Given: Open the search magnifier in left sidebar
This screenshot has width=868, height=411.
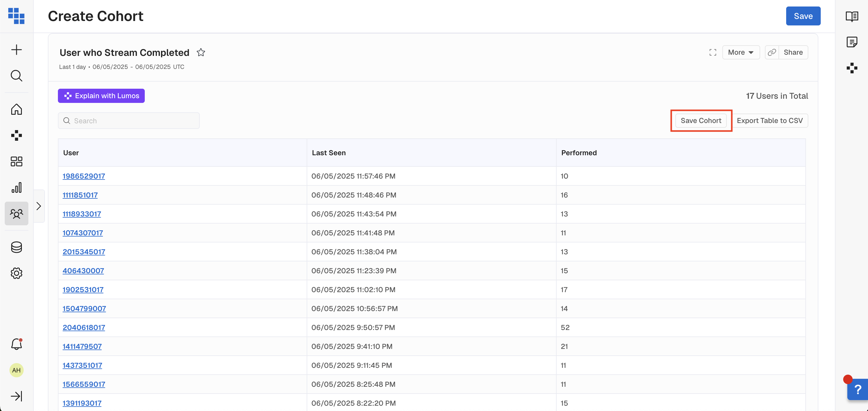Looking at the screenshot, I should pyautogui.click(x=16, y=76).
